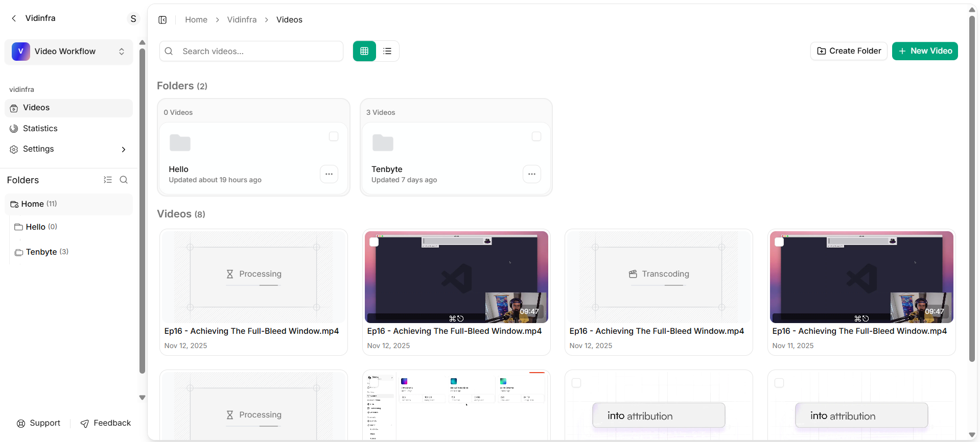Viewport: 980px width, 442px height.
Task: Click Create Folder button
Action: tap(849, 51)
